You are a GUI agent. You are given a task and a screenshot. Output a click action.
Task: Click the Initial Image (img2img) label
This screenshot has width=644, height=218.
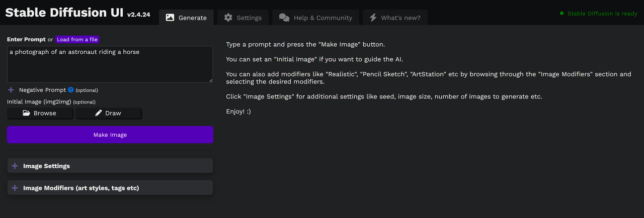[39, 101]
